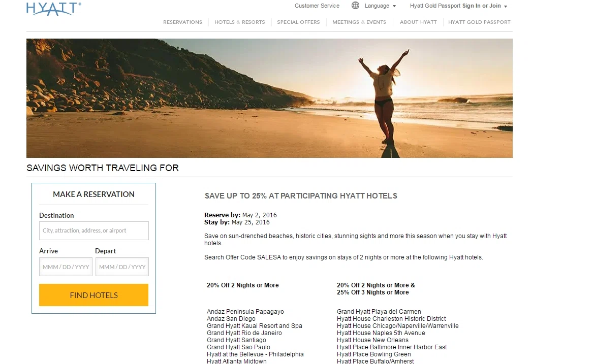
Task: Click 'Hyatt House Naples 5th Avenue'
Action: (381, 333)
